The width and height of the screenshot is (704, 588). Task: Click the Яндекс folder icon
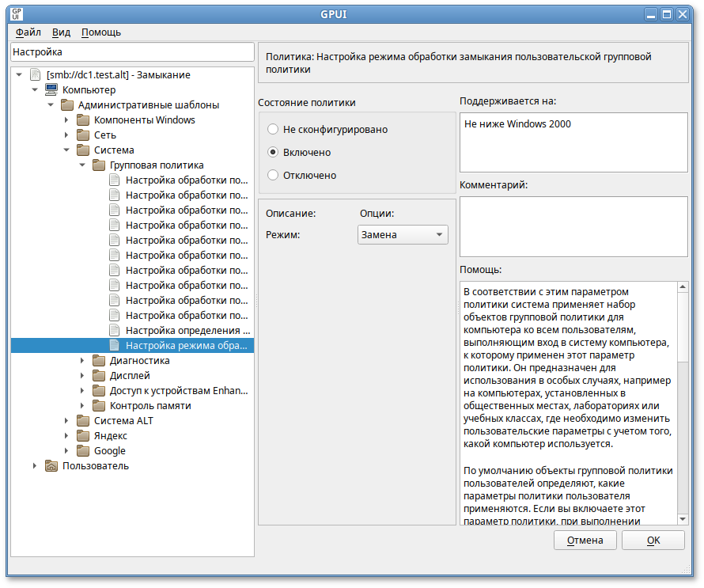pyautogui.click(x=83, y=436)
